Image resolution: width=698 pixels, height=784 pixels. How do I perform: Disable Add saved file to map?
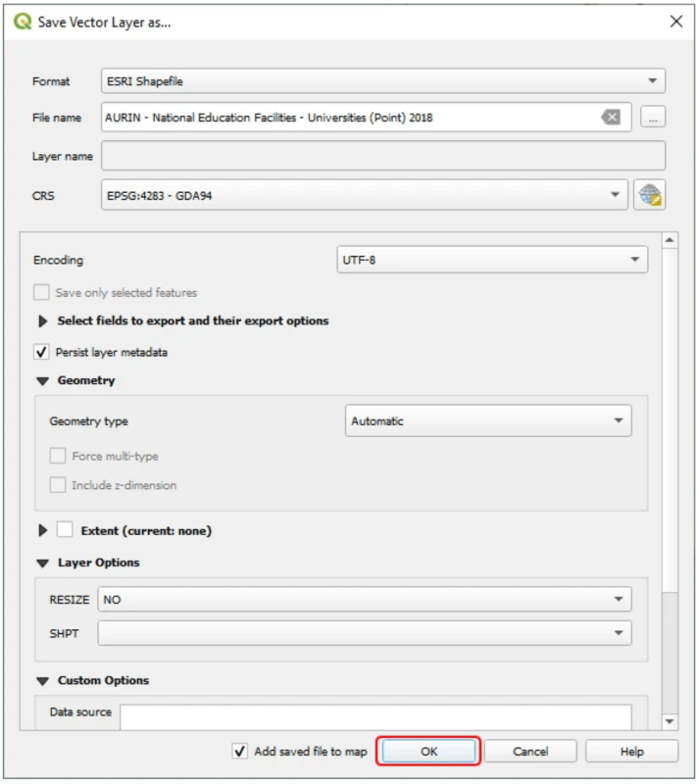pyautogui.click(x=240, y=752)
